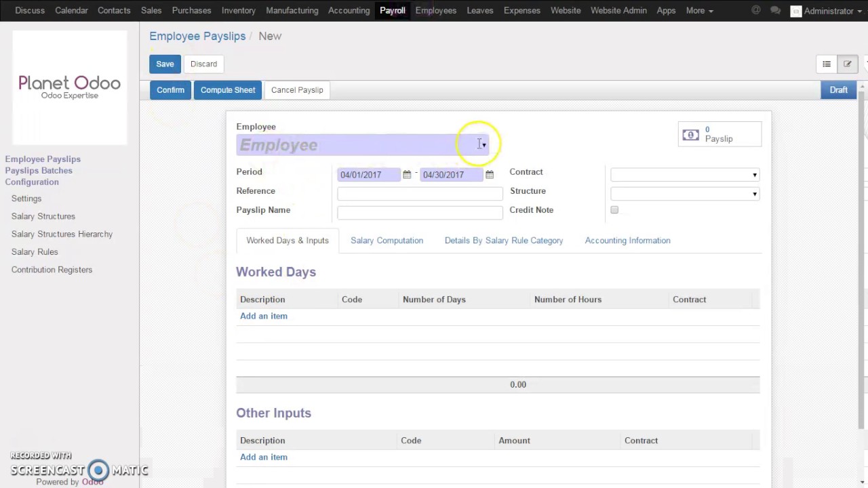Save the new payslip

(165, 64)
